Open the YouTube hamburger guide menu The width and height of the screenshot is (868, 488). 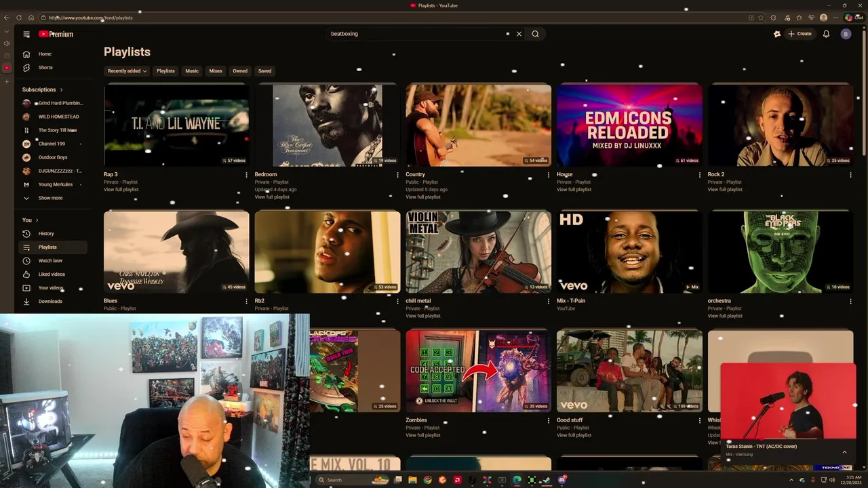pos(26,34)
